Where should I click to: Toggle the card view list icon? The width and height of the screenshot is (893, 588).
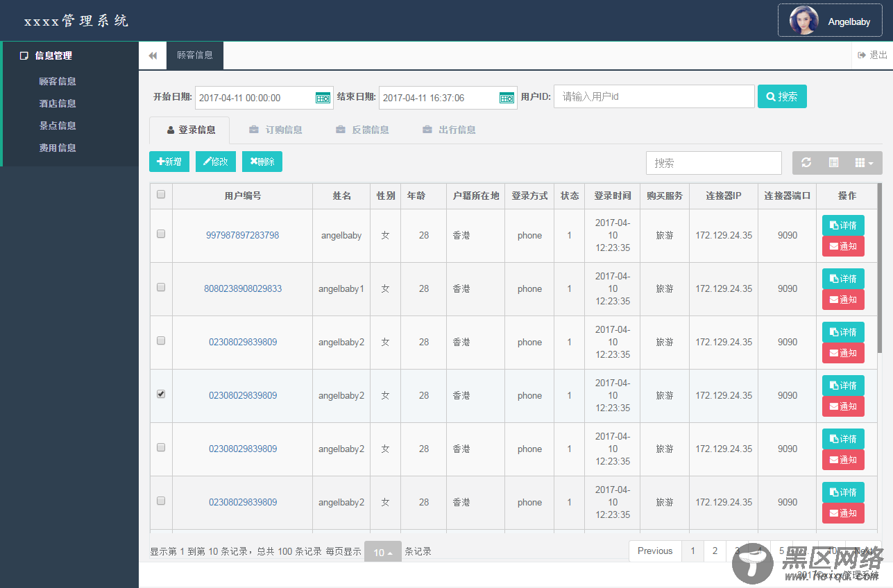[x=834, y=162]
